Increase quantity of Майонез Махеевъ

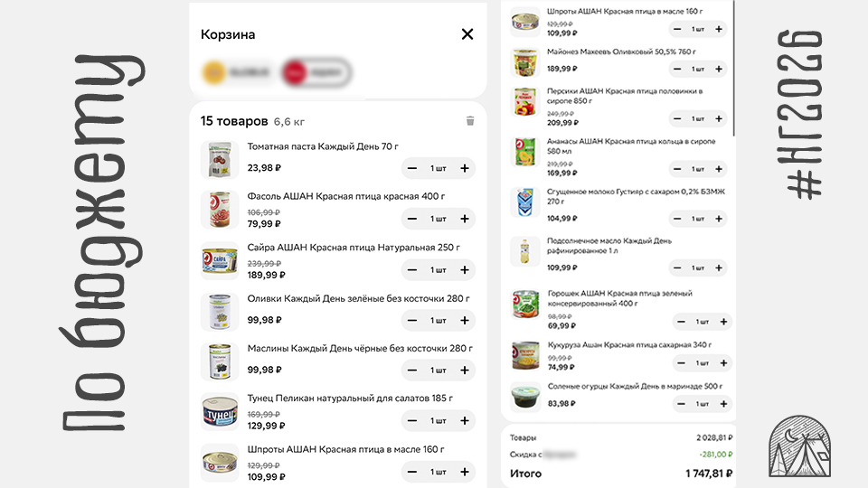[x=719, y=69]
